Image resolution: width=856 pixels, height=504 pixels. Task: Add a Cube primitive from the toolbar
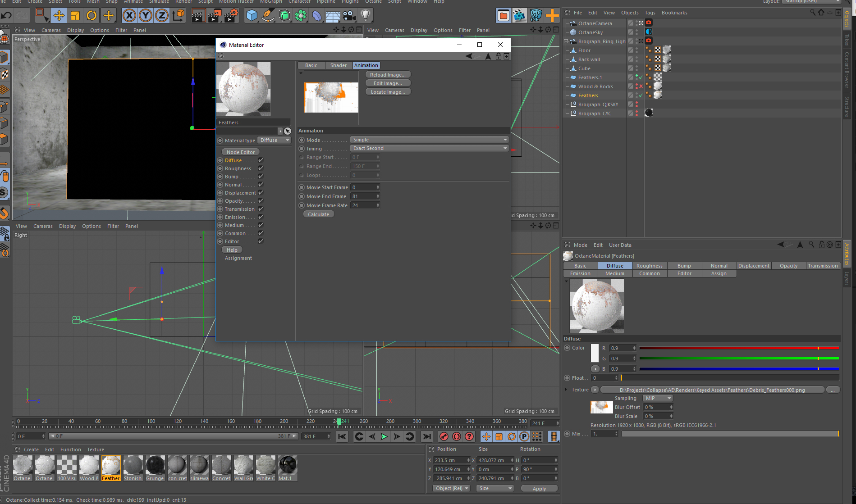[252, 16]
